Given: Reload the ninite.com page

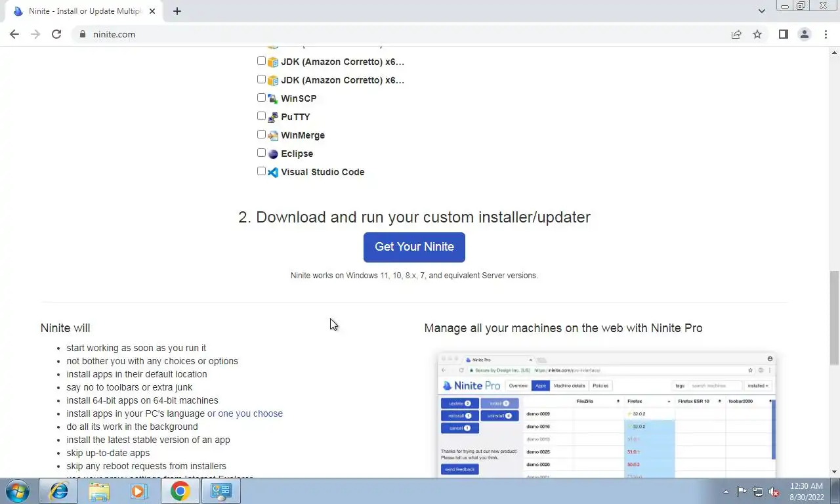Looking at the screenshot, I should tap(56, 34).
